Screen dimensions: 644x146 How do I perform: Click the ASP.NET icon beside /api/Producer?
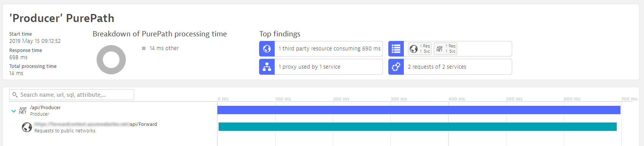click(x=23, y=110)
